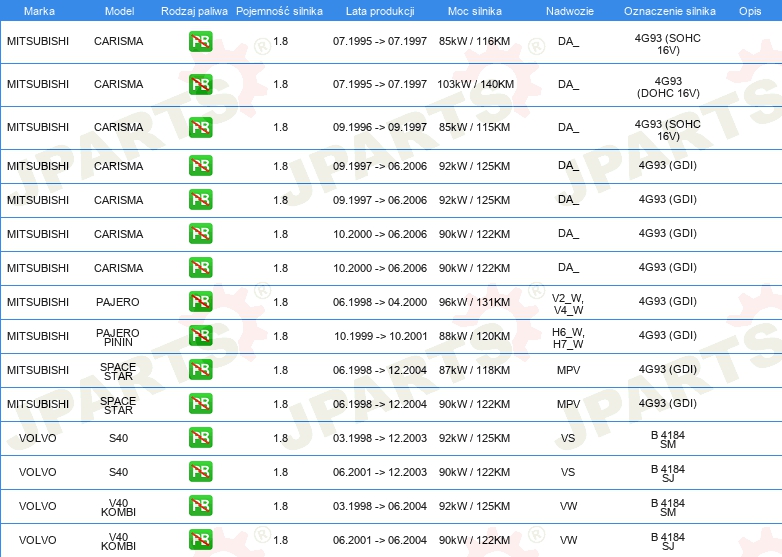Screen dimensions: 782x557
Task: Click 4G93 (GDI) in the PAJERO PININ row
Action: coord(668,335)
